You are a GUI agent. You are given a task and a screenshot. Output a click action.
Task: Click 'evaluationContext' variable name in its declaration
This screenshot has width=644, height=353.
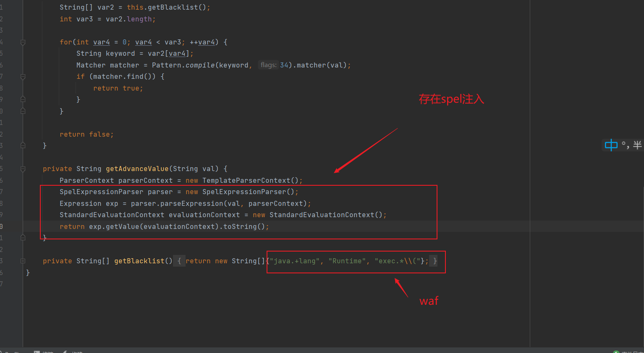204,215
